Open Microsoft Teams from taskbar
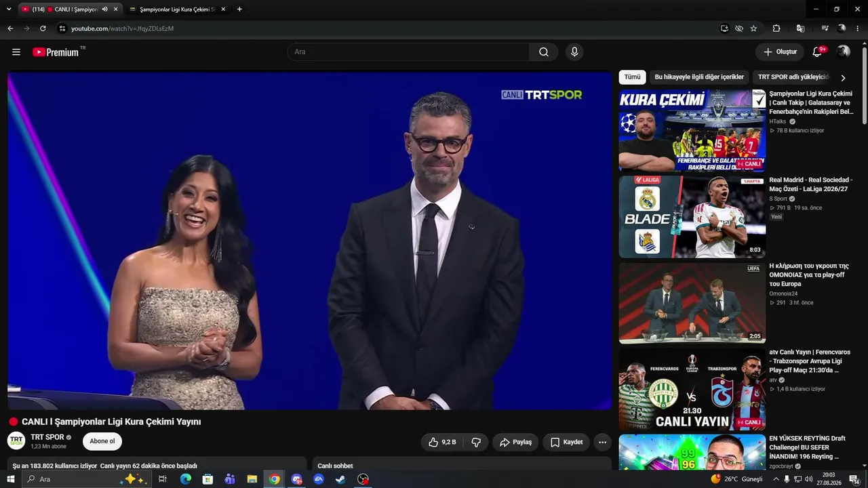The height and width of the screenshot is (488, 868). click(230, 479)
